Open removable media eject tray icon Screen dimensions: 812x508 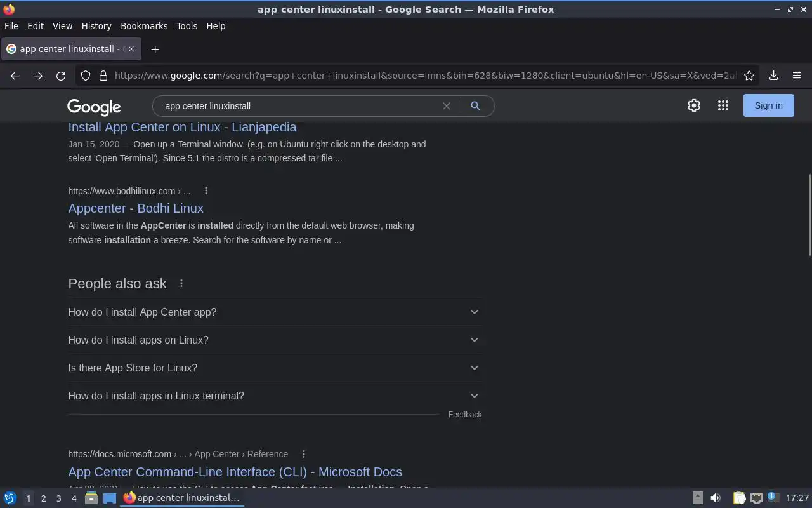coord(697,498)
